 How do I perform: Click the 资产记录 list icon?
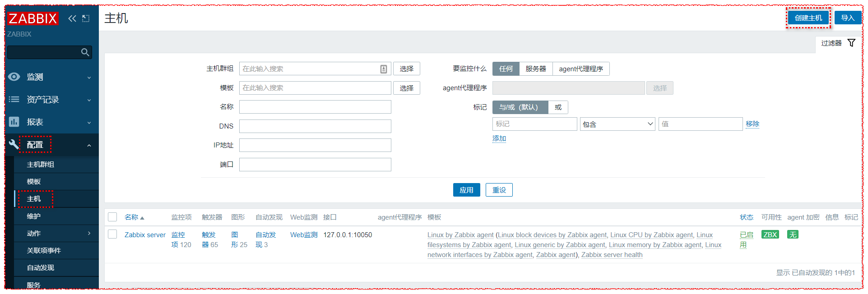tap(14, 99)
